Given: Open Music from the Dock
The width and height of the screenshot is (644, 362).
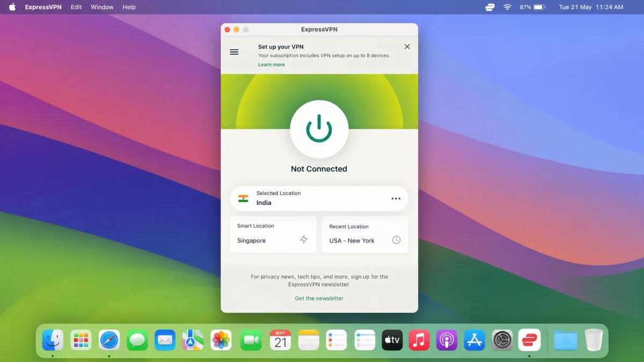Looking at the screenshot, I should (x=420, y=340).
